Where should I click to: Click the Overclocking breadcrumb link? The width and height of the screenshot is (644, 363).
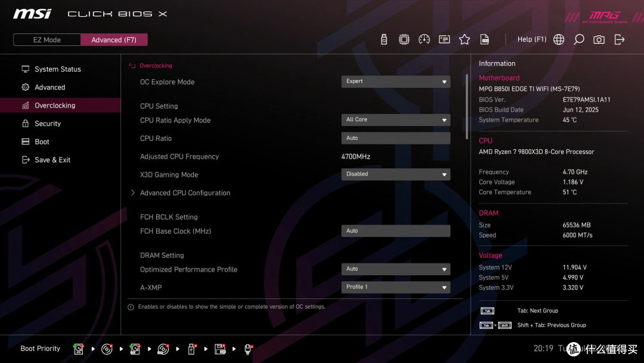tap(156, 66)
